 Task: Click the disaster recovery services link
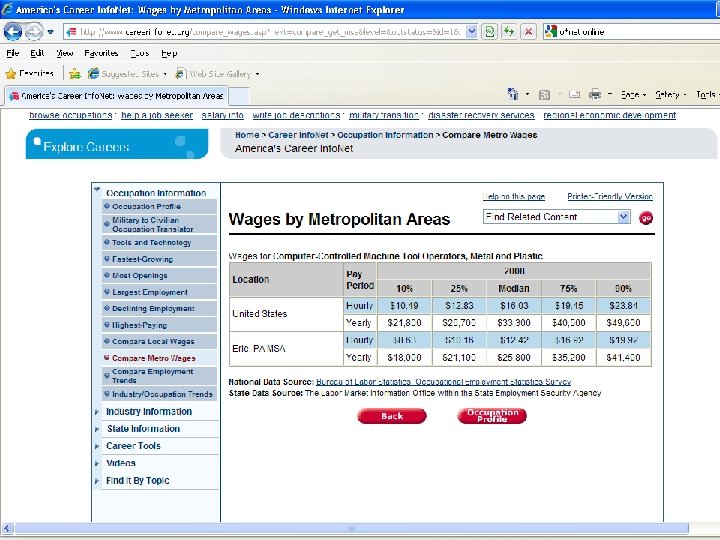click(481, 115)
